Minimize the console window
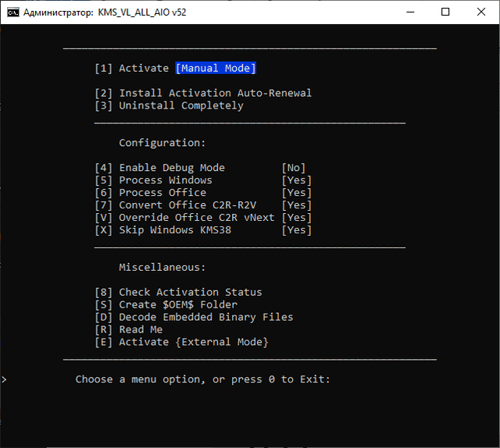Image resolution: width=500 pixels, height=448 pixels. 410,12
